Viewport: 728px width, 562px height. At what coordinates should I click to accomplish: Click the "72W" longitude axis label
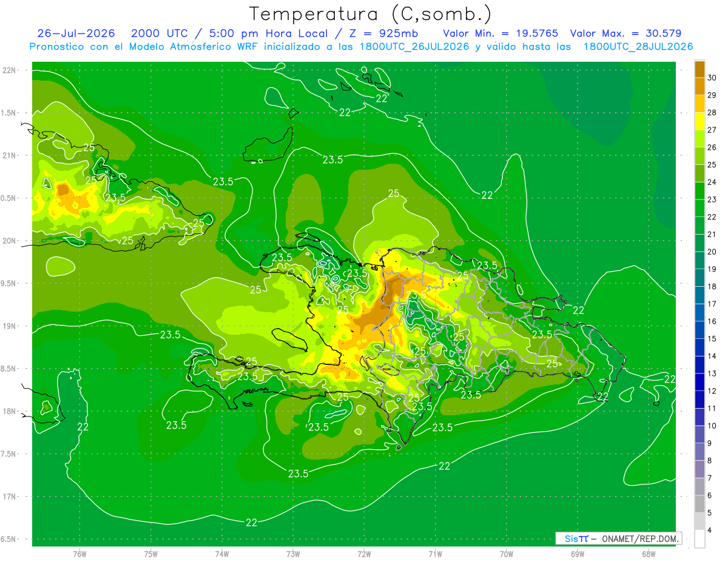coord(364,554)
